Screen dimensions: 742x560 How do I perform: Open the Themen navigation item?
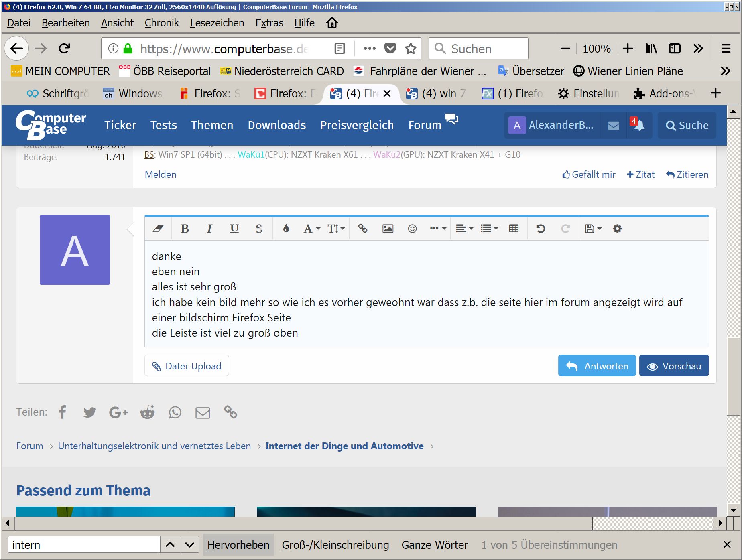click(x=212, y=125)
